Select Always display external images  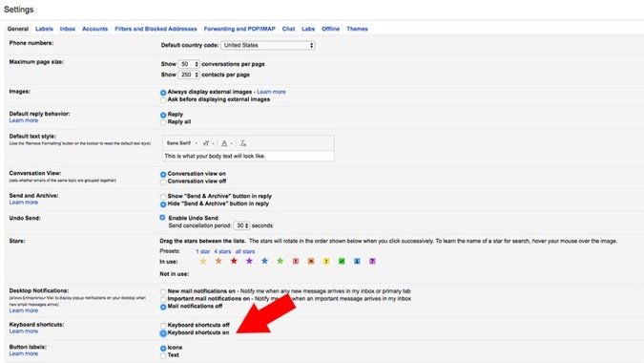pos(163,93)
